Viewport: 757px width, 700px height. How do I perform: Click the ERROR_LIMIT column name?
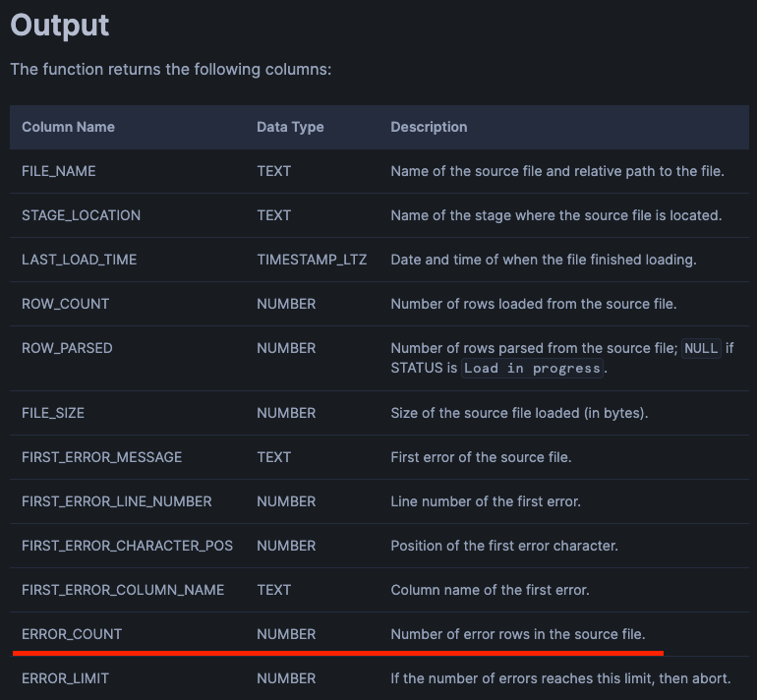[65, 678]
